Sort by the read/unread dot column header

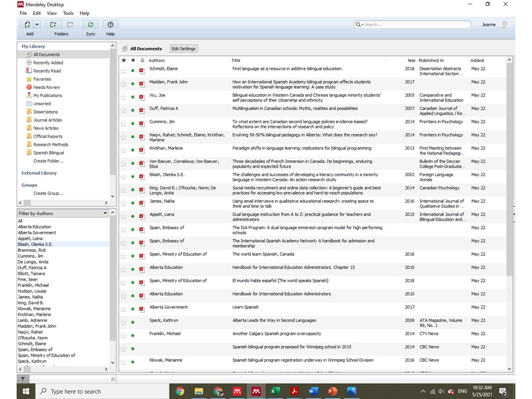[x=133, y=60]
